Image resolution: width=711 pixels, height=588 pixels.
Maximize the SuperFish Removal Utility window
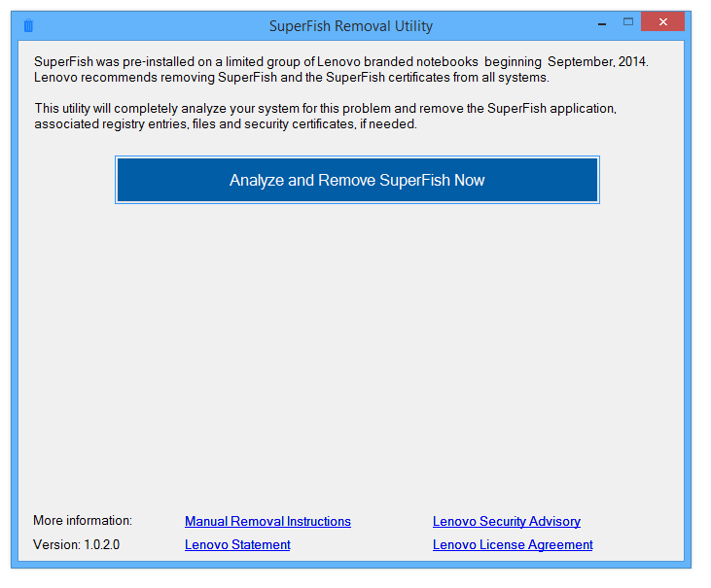628,21
